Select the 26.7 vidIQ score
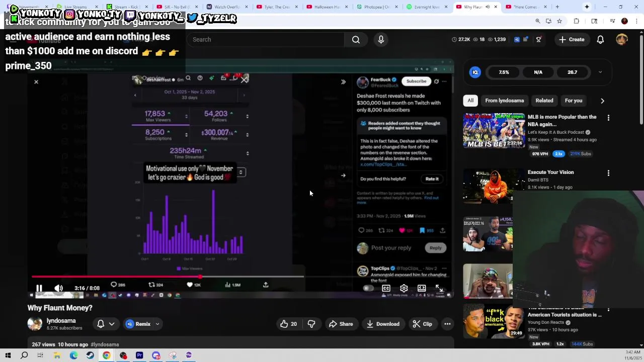Image resolution: width=644 pixels, height=362 pixels. (x=572, y=72)
